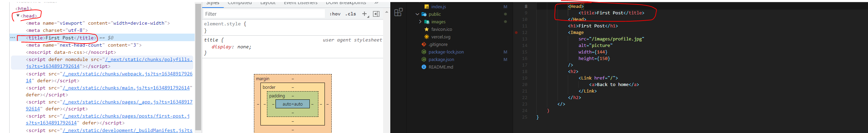Switch to the Layout tab
Screen dimensions: 868x133
(x=268, y=3)
